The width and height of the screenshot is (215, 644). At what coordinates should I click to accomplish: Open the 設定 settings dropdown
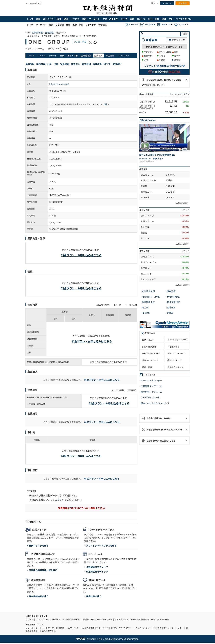coord(155,4)
